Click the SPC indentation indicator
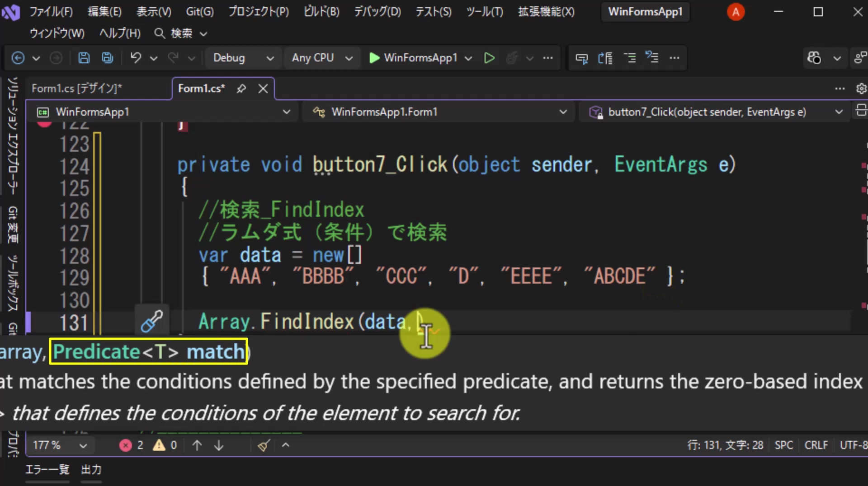Screen dimensions: 868x486 pos(783,445)
